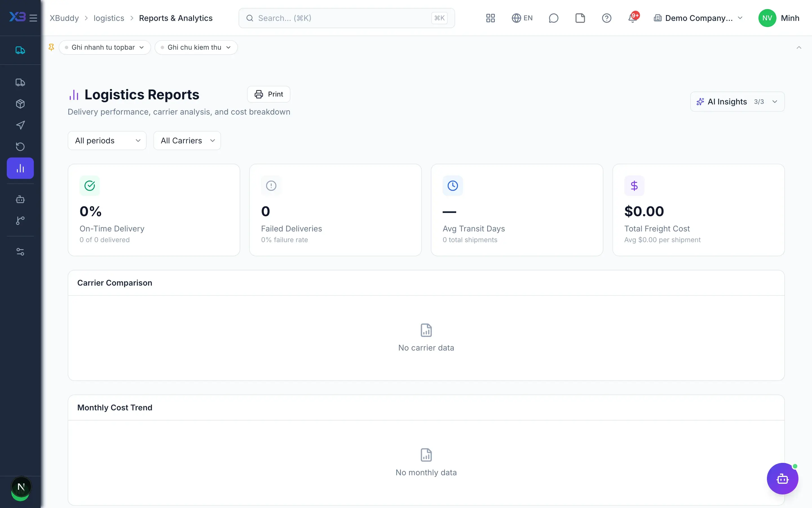Expand the AI Insights panel
812x508 pixels.
[737, 102]
